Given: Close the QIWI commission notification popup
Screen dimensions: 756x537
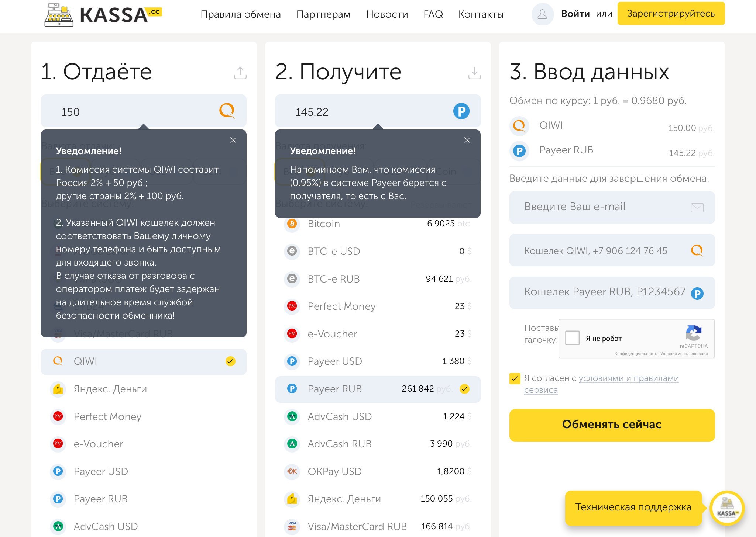Looking at the screenshot, I should pyautogui.click(x=233, y=140).
